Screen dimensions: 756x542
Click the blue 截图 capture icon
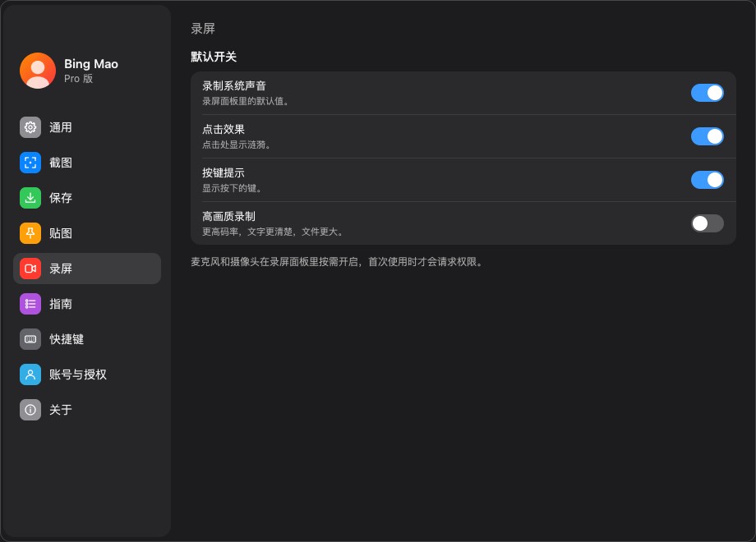point(30,163)
